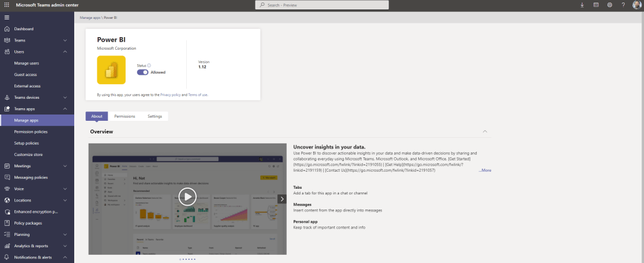Open settings gear in the top bar

pyautogui.click(x=609, y=5)
